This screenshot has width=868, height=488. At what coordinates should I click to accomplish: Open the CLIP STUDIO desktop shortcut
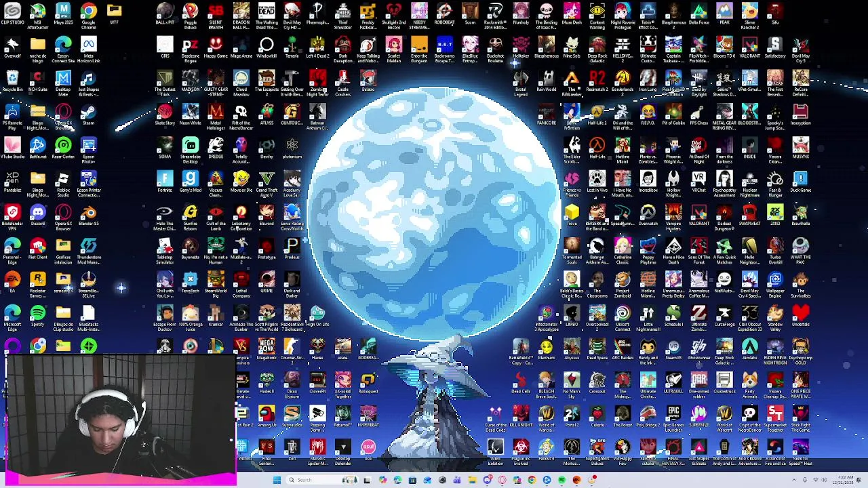(12, 14)
